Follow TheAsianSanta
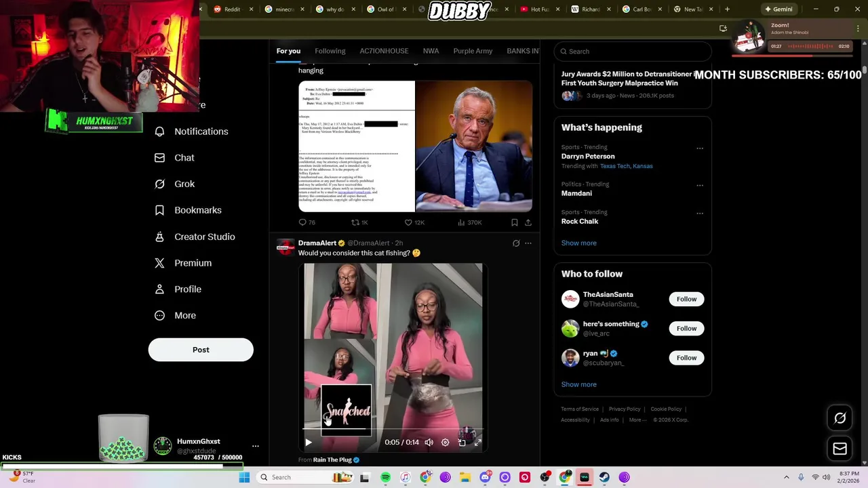Image resolution: width=868 pixels, height=488 pixels. tap(686, 299)
